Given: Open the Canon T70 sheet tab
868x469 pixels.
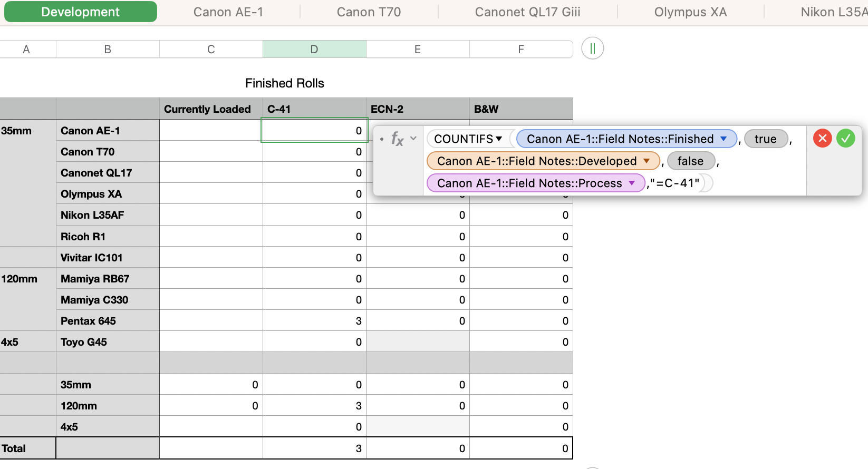Looking at the screenshot, I should [x=369, y=12].
